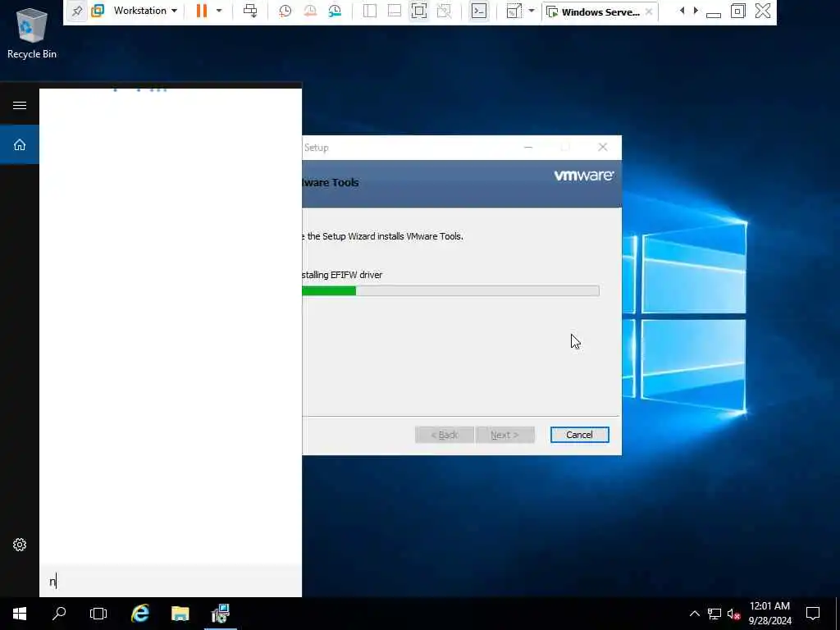Expand the Start search hamburger menu
The image size is (840, 630).
pyautogui.click(x=20, y=105)
